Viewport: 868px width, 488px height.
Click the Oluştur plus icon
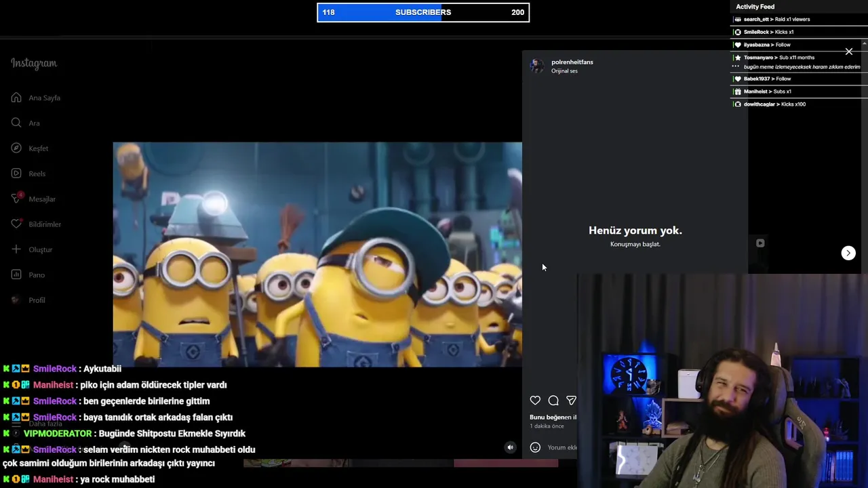[16, 249]
